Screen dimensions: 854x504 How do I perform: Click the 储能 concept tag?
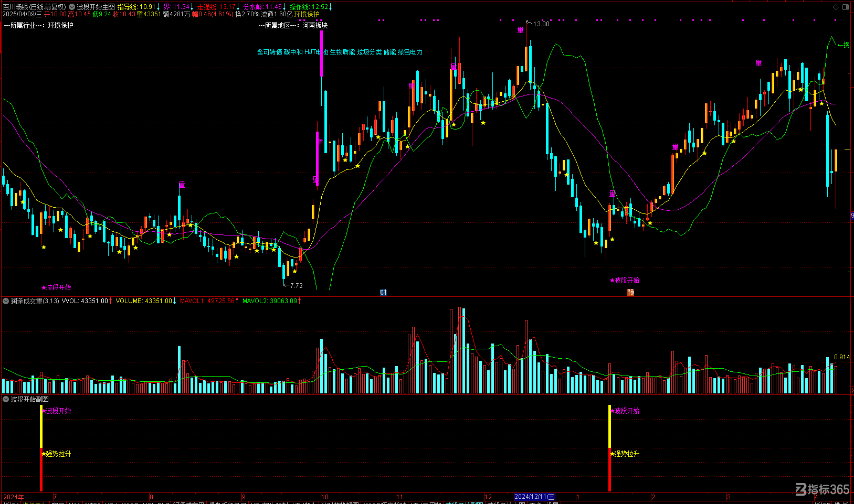(x=390, y=52)
